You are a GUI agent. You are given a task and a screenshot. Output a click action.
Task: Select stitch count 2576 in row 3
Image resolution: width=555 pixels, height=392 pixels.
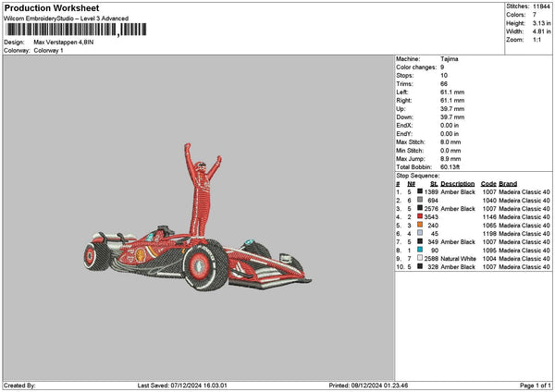(431, 209)
